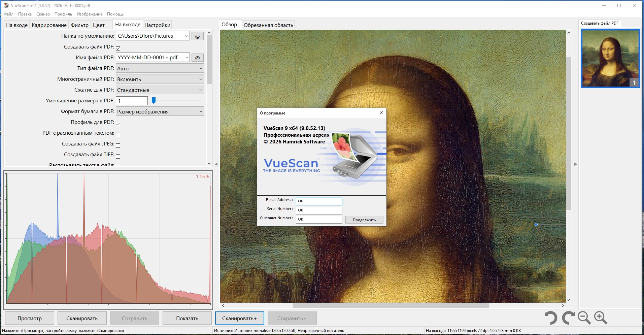Viewport: 644px width, 335px height.
Task: Enable «Создавать файл JPEG» checkbox
Action: pos(118,145)
